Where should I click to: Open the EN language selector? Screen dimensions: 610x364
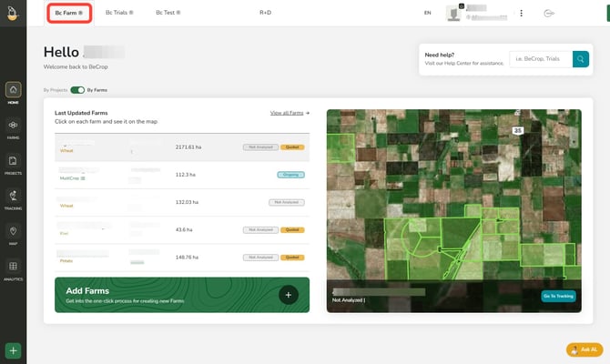[x=428, y=13]
